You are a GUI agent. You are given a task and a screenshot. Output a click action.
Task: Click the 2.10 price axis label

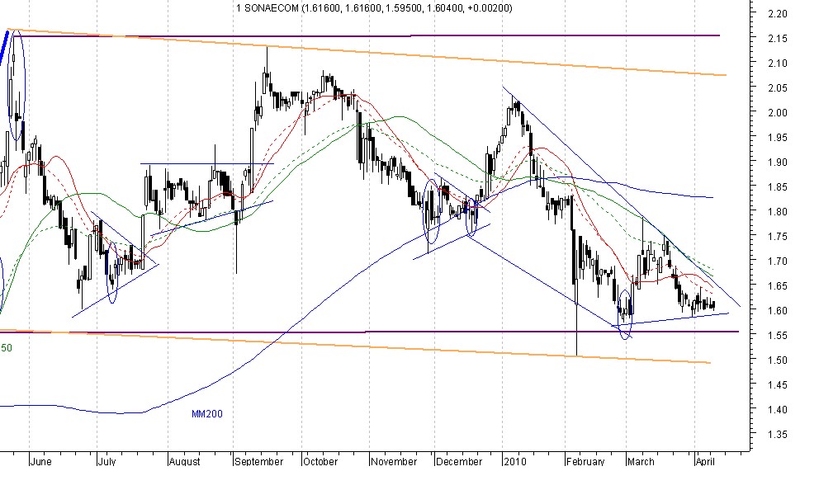click(x=777, y=64)
